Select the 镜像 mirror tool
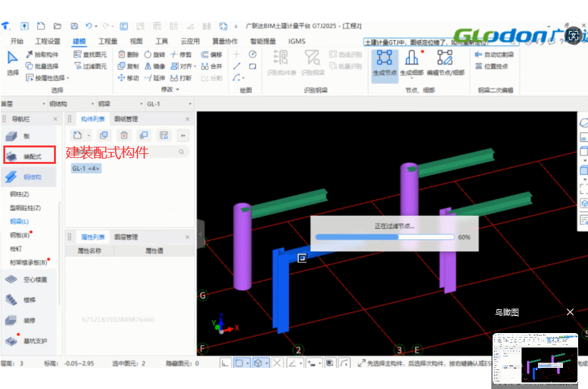The height and width of the screenshot is (389, 588). [155, 66]
